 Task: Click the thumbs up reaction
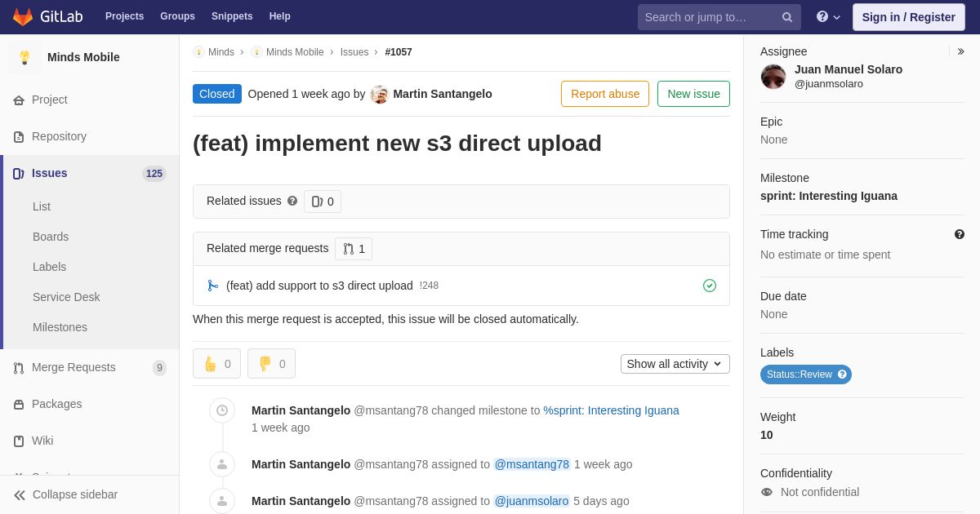click(216, 364)
